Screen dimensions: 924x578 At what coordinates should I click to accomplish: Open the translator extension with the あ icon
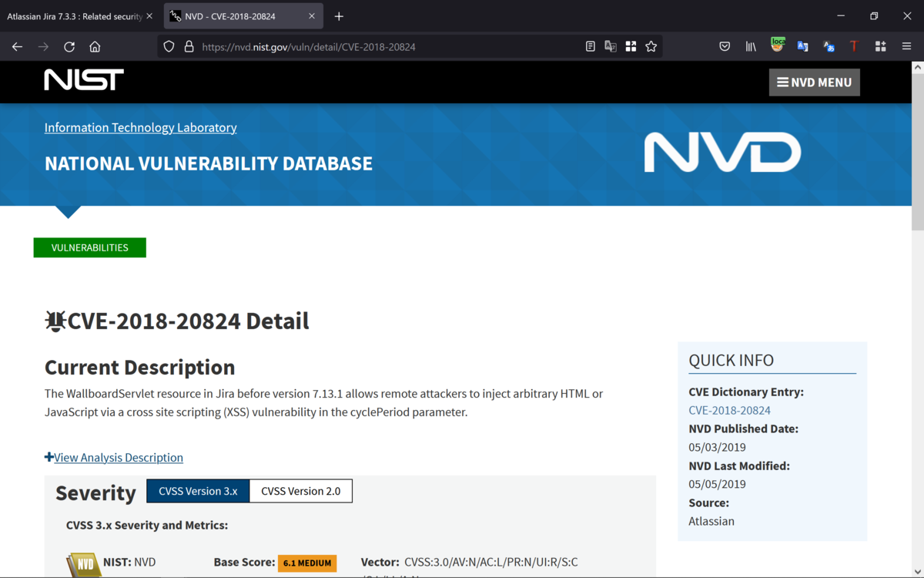829,46
